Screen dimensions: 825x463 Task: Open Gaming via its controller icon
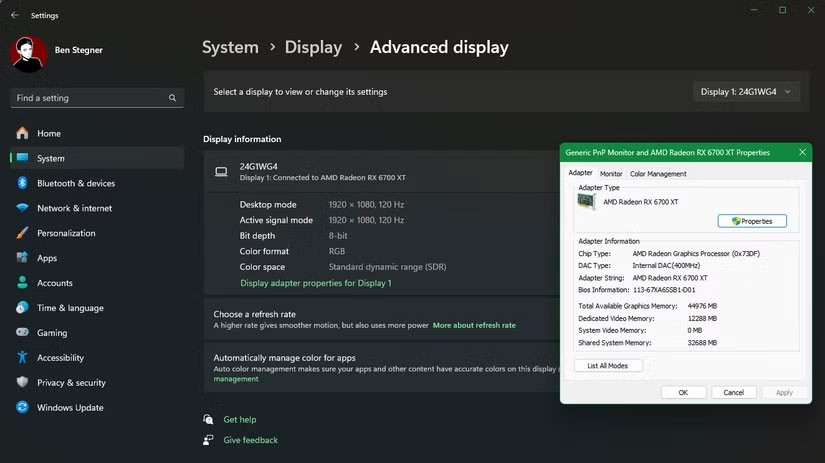click(22, 333)
